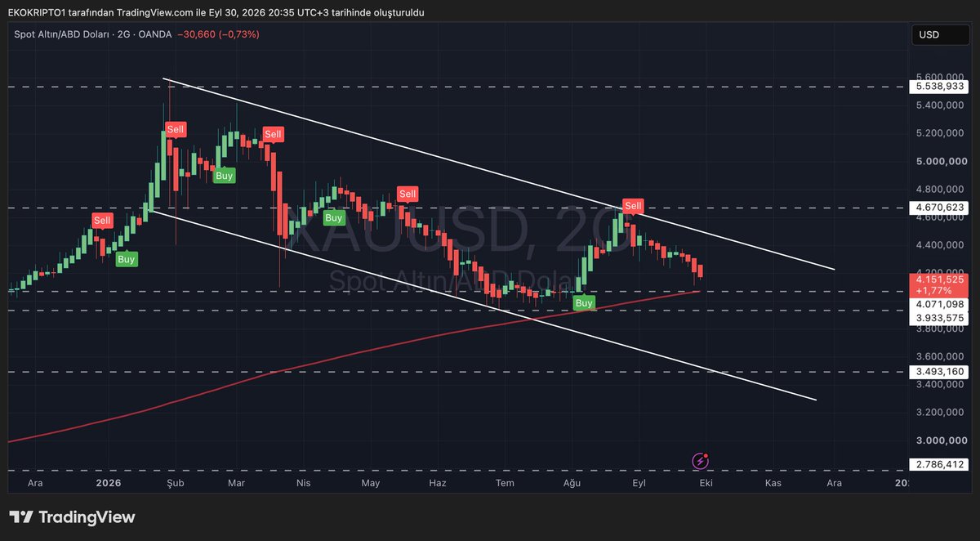980x541 pixels.
Task: Select the 4.670,623 price level label
Action: (939, 208)
